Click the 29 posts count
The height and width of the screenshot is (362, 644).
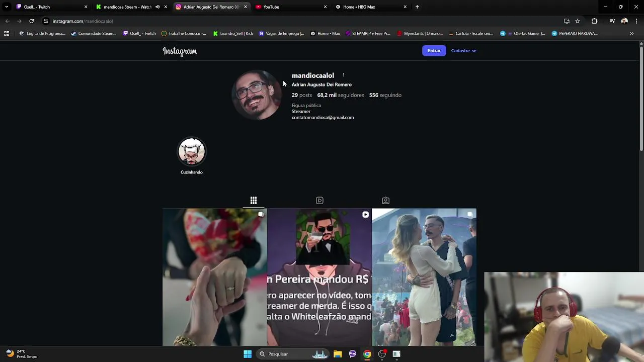point(302,95)
